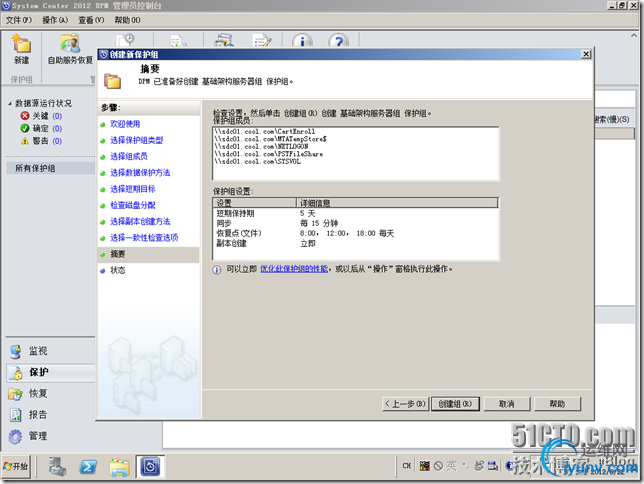This screenshot has width=644, height=484.
Task: Click the 副本创建 settings row
Action: tap(355, 243)
